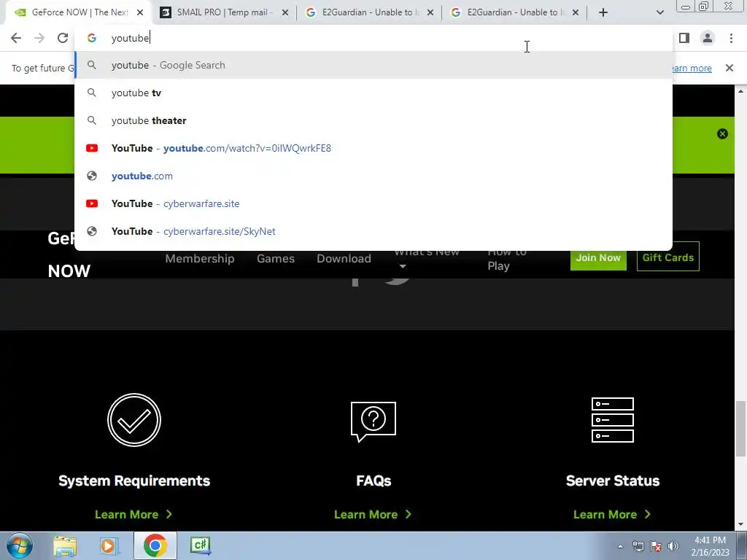This screenshot has width=747, height=560.
Task: Select 'youtube - Google Search' suggestion
Action: (x=373, y=65)
